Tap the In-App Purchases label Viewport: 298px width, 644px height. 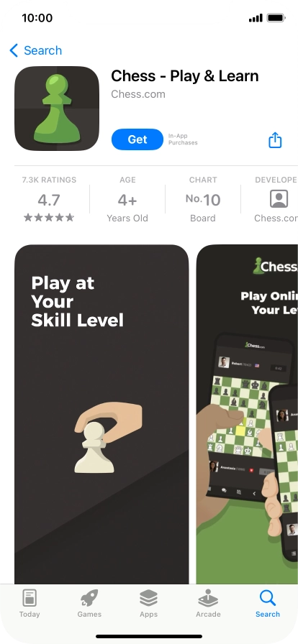pos(183,139)
